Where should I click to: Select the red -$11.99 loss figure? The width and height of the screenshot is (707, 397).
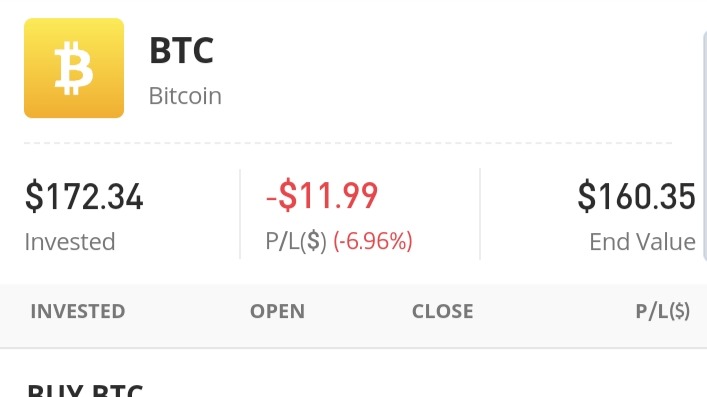322,195
